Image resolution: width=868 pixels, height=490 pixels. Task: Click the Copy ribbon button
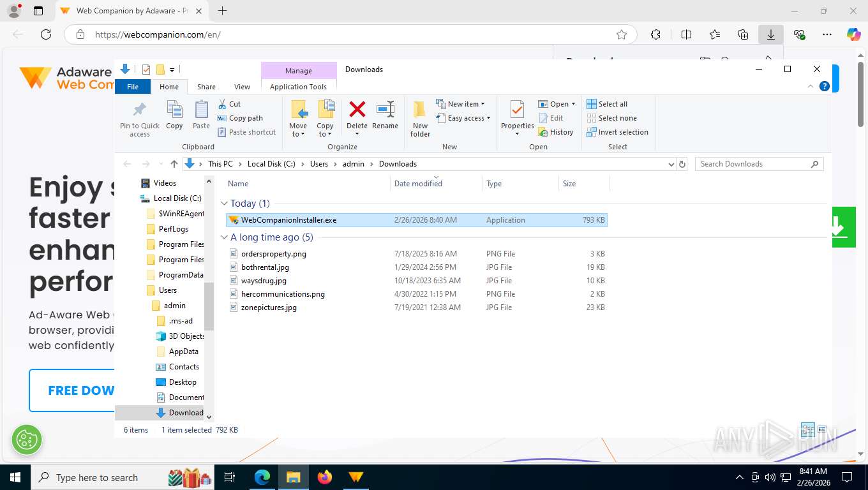click(x=174, y=115)
